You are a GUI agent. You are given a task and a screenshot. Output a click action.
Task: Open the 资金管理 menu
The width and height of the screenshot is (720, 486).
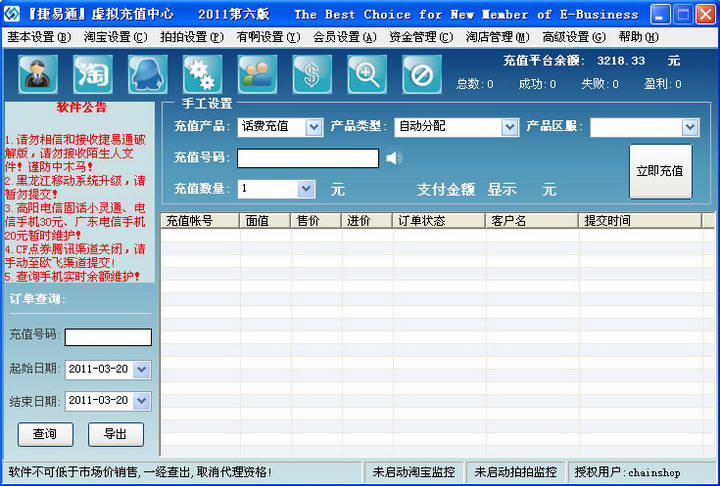click(421, 37)
